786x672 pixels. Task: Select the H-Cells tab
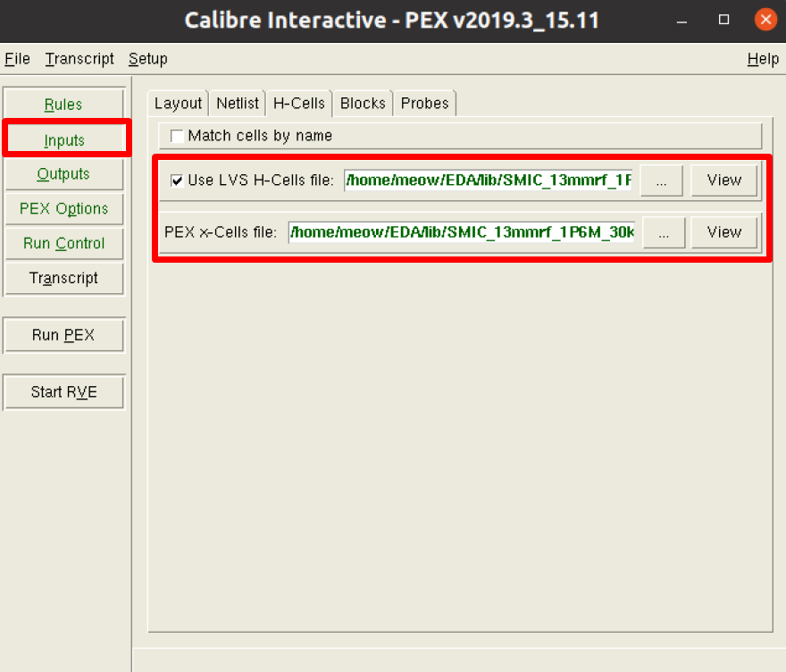(x=298, y=104)
